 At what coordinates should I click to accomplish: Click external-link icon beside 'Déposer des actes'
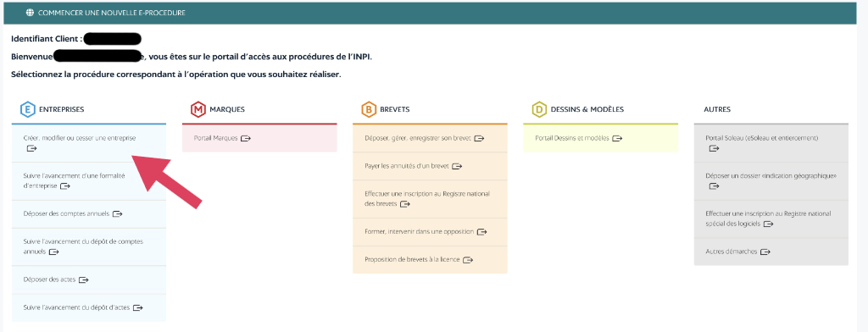pos(84,280)
